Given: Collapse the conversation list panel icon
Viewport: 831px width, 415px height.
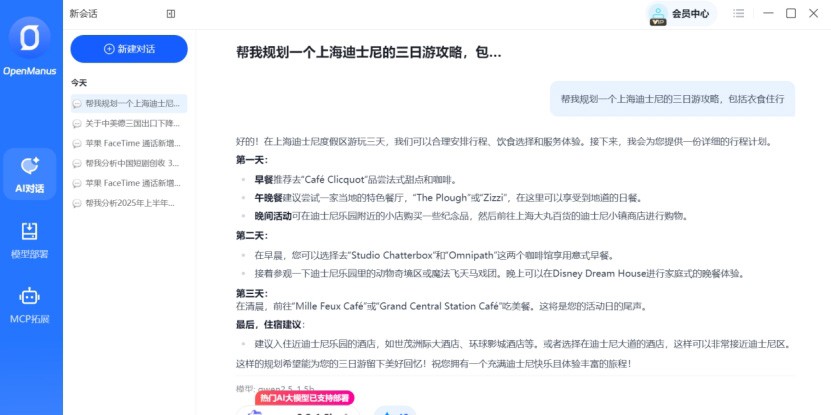Looking at the screenshot, I should (171, 14).
